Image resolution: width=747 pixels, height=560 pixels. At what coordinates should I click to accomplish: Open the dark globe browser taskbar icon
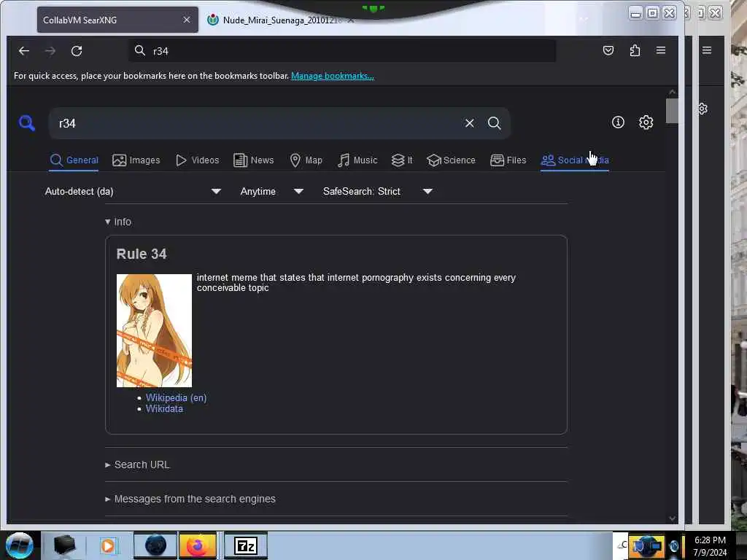click(x=155, y=545)
